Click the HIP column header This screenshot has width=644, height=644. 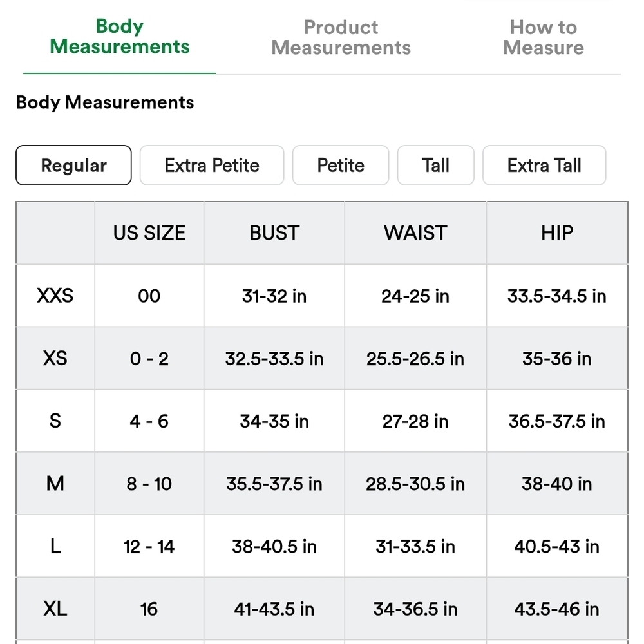[557, 233]
